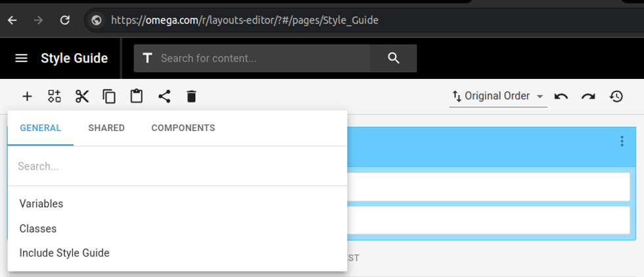Screen dimensions: 644x277
Task: Click the copy icon
Action: 109,97
